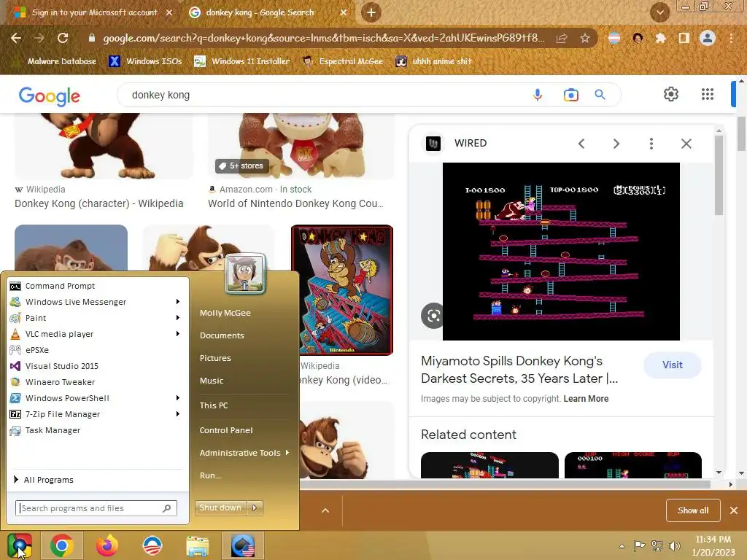Expand Windows PowerShell jump list arrow
This screenshot has width=747, height=560.
[178, 398]
